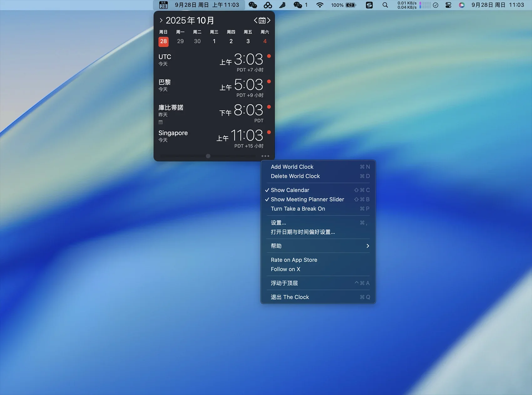Viewport: 532px width, 395px height.
Task: Open Control Center in menu bar
Action: tap(448, 5)
